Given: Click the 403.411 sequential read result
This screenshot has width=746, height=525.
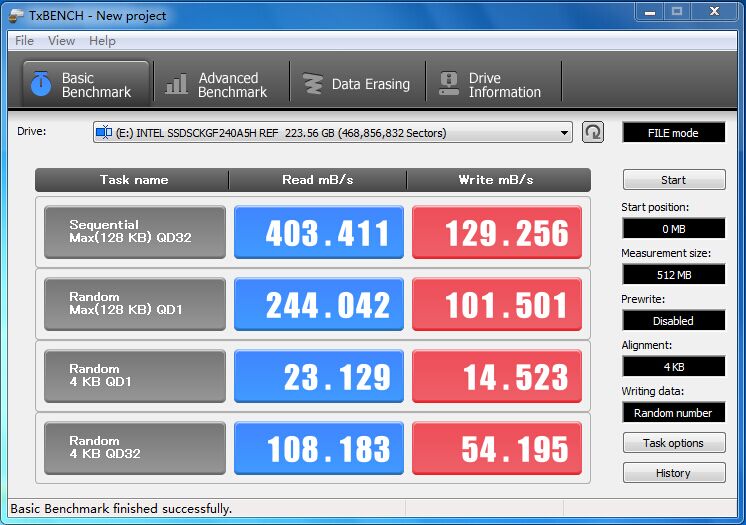Looking at the screenshot, I should (319, 232).
